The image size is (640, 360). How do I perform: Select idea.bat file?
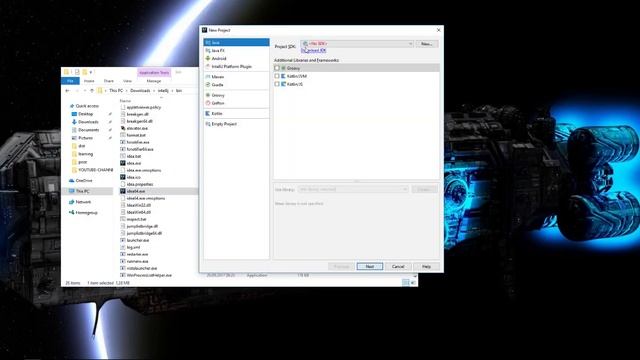pyautogui.click(x=133, y=156)
